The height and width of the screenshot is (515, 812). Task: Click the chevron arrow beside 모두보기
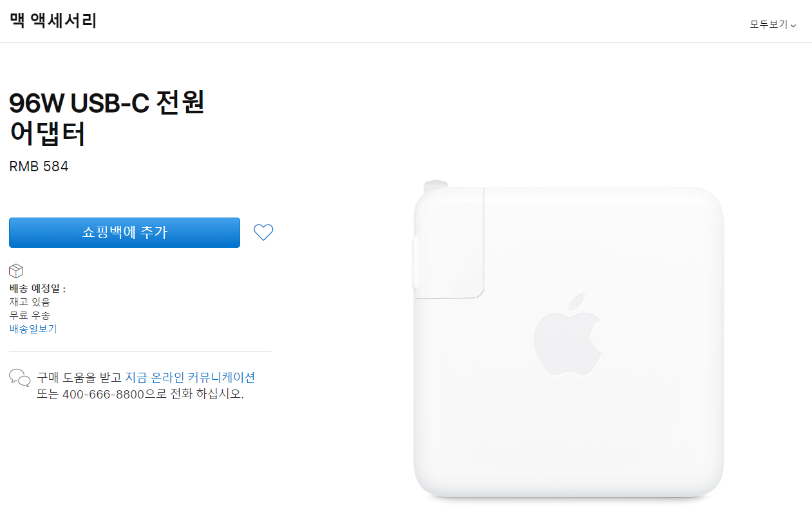[x=793, y=25]
